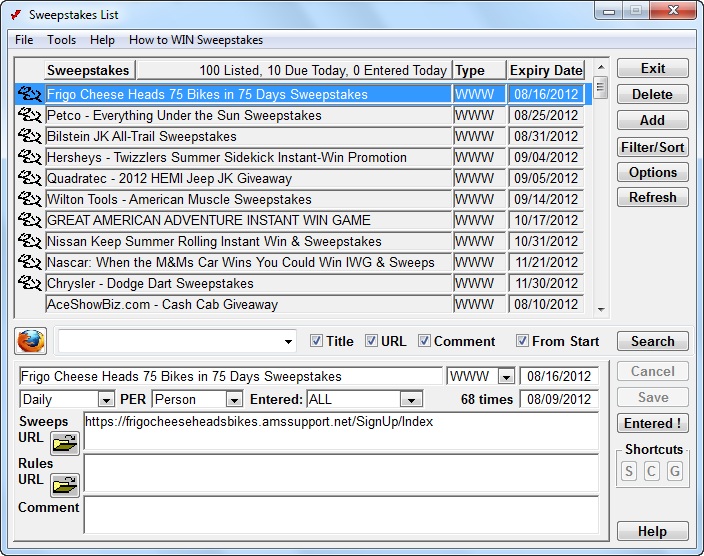Open the Filter/Sort dialog
Image resolution: width=704 pixels, height=556 pixels.
653,147
